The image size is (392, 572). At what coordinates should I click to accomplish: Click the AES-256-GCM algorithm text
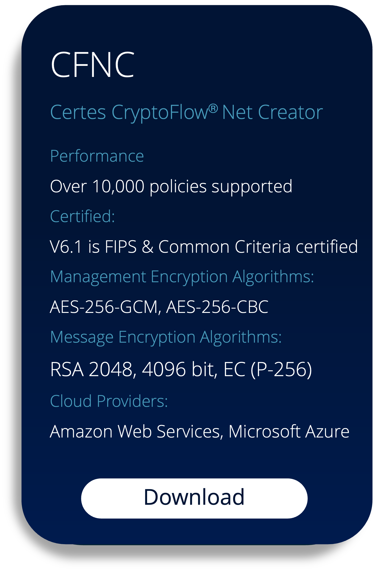(104, 307)
